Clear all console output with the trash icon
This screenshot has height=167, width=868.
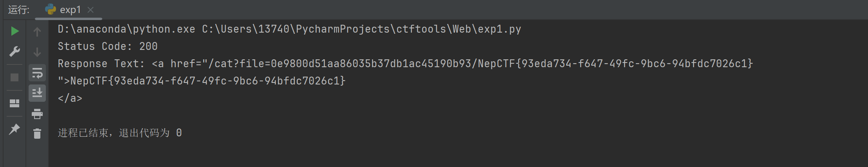tap(37, 134)
